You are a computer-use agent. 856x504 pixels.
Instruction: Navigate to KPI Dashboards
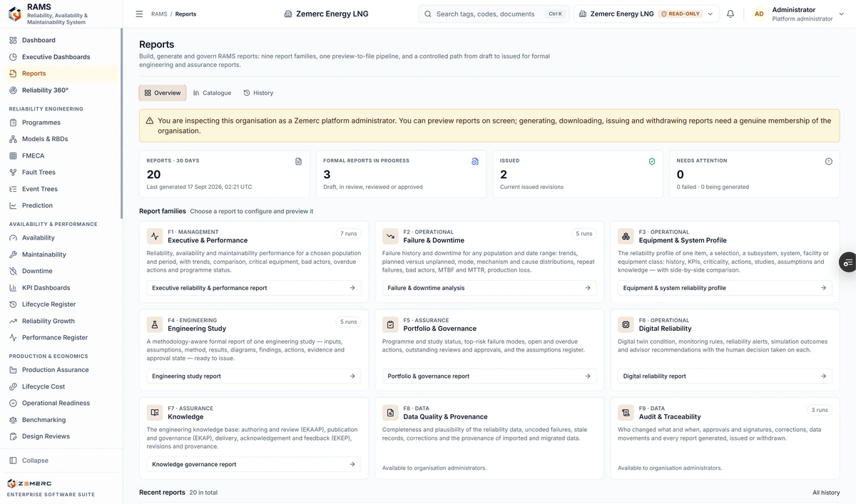(x=62, y=288)
